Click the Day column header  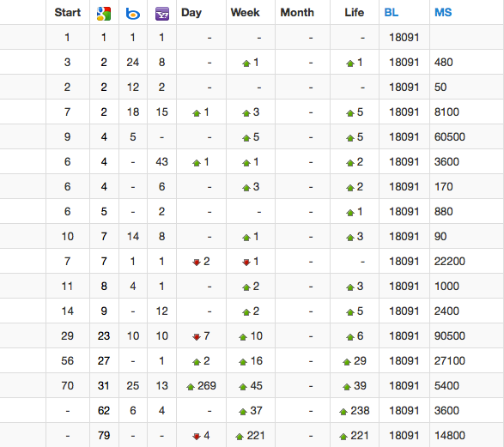tap(191, 13)
